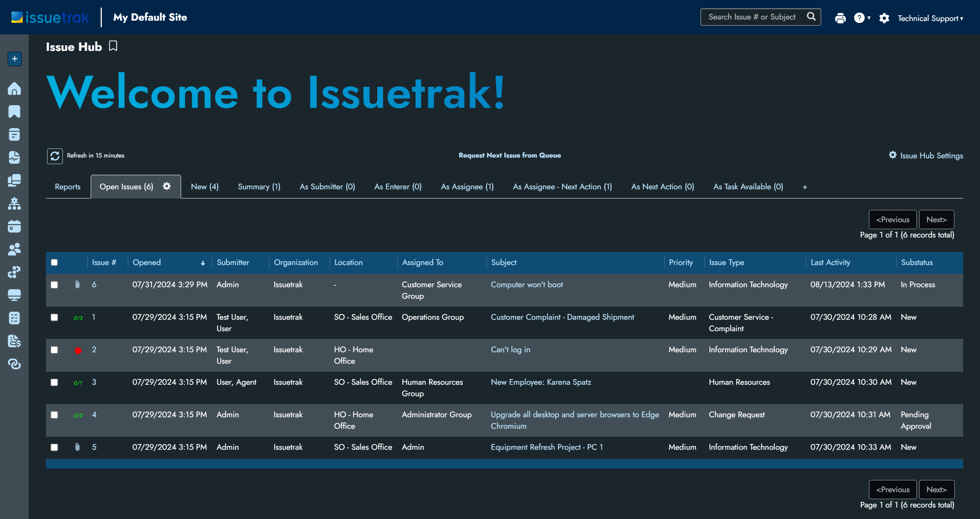
Task: Click the Next> pagination button
Action: tap(937, 219)
